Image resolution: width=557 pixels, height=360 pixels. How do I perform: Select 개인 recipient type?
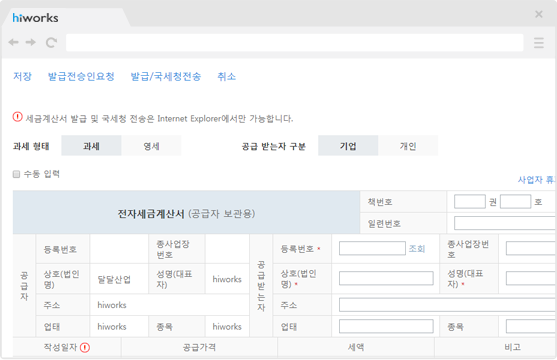(x=408, y=146)
